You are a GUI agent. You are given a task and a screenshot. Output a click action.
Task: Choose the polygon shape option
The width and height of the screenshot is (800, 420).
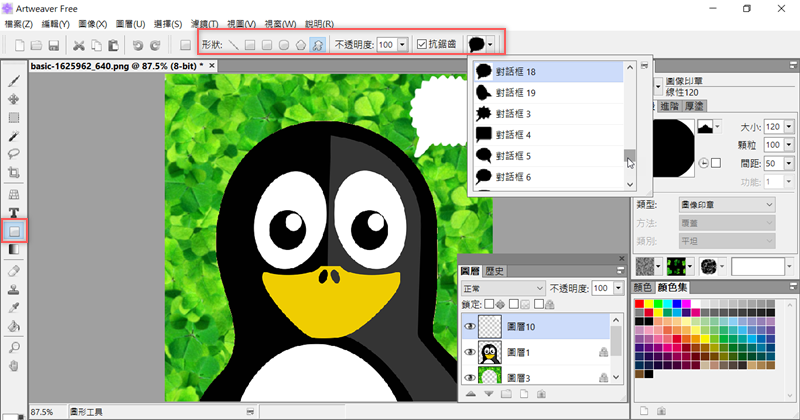[x=302, y=44]
